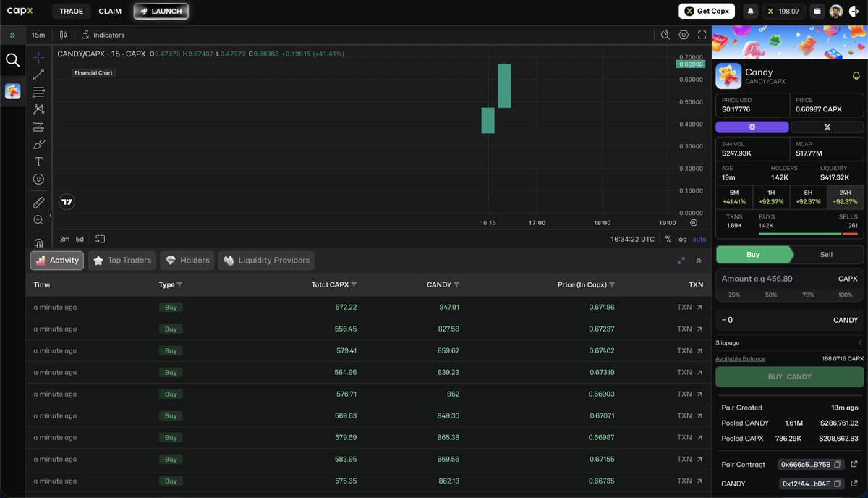The height and width of the screenshot is (498, 868).
Task: Expand the left sidebar with double chevron
Action: click(x=12, y=35)
